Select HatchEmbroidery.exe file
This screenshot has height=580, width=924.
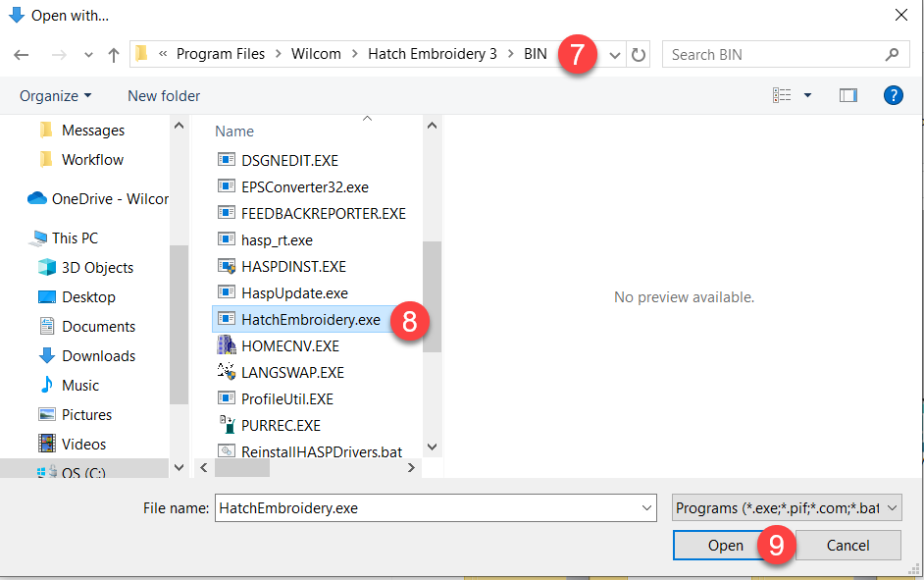click(311, 320)
